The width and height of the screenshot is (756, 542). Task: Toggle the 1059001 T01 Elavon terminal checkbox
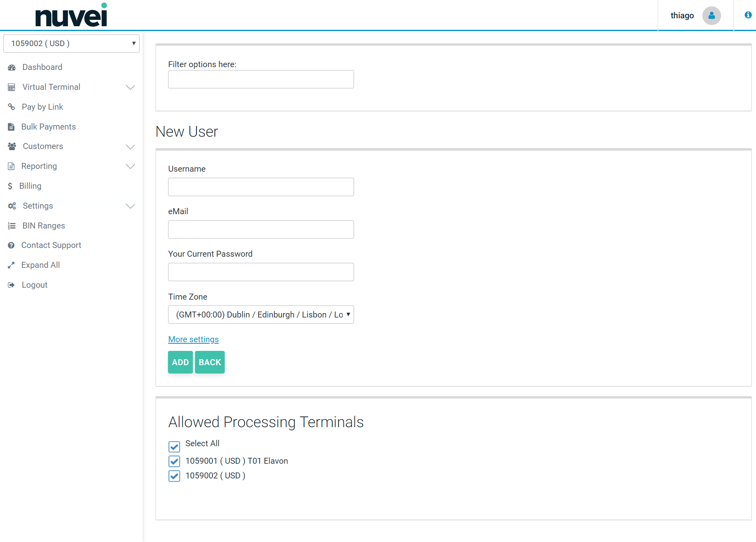coord(174,461)
